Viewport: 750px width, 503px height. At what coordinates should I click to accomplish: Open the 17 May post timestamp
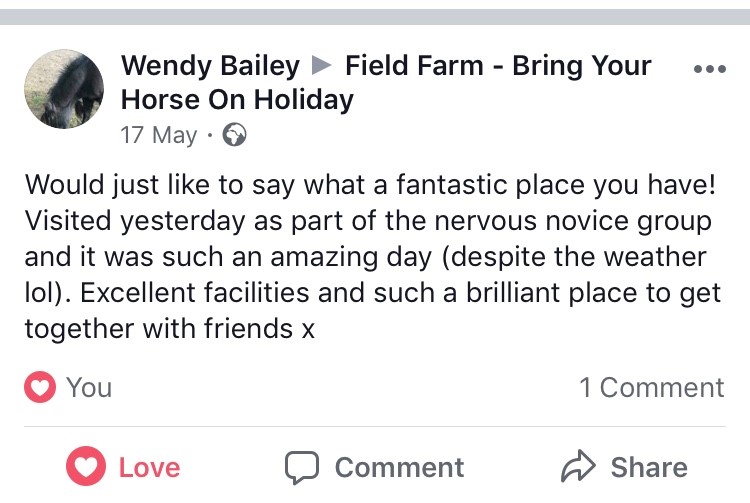click(x=159, y=135)
